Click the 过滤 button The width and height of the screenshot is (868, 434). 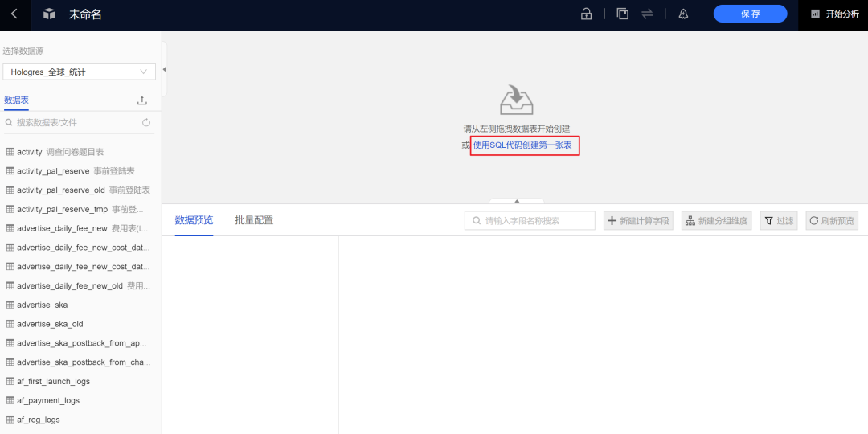click(x=779, y=221)
